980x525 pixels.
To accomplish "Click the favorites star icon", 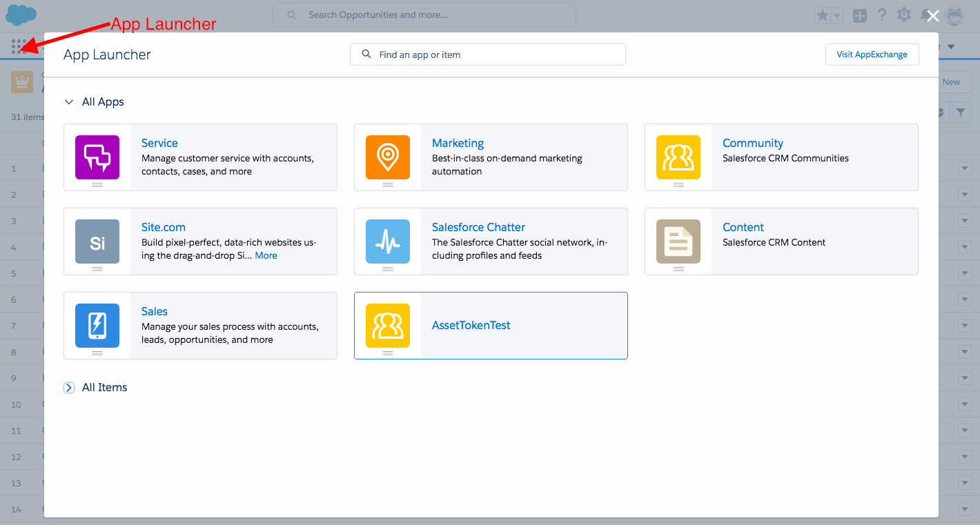I will (823, 15).
